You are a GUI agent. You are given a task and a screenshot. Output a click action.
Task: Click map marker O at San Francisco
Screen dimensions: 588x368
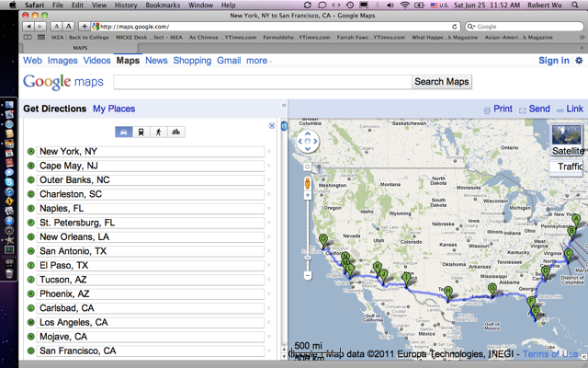tap(323, 241)
